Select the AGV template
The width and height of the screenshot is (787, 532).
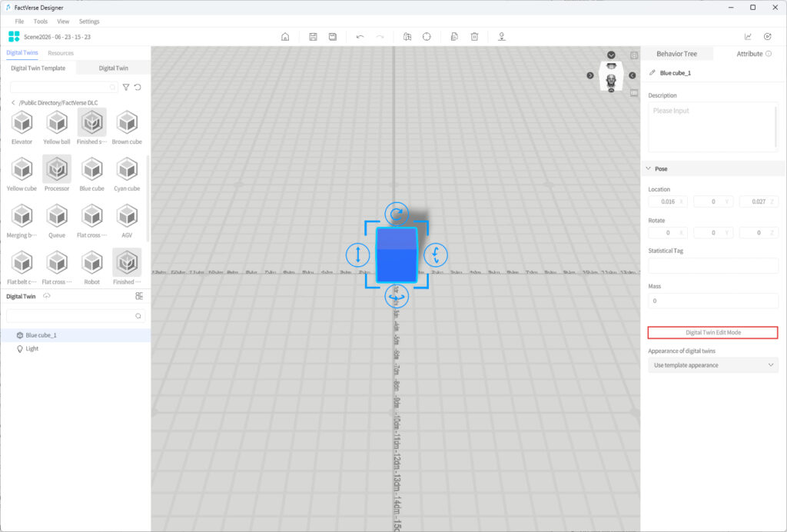click(127, 221)
